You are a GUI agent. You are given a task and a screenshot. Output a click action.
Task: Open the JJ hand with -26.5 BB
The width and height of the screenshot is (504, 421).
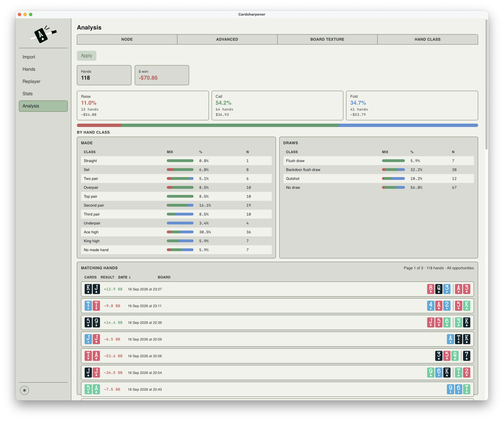(277, 373)
